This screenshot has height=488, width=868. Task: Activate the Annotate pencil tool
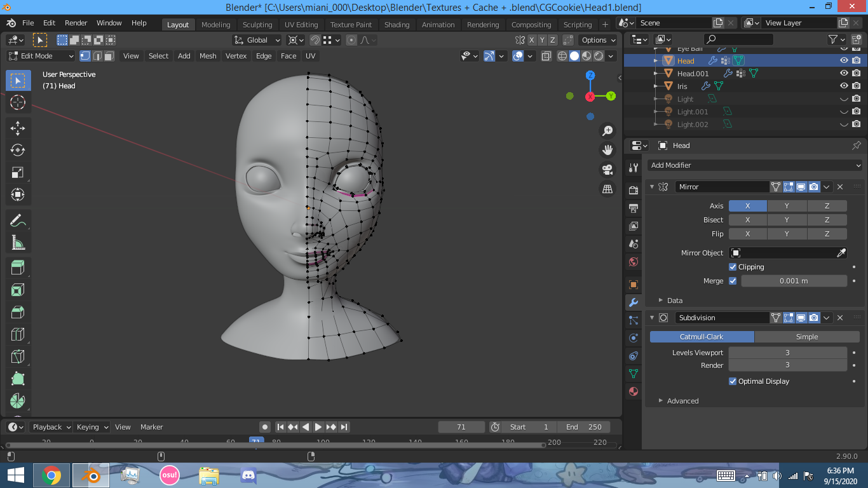click(x=18, y=220)
